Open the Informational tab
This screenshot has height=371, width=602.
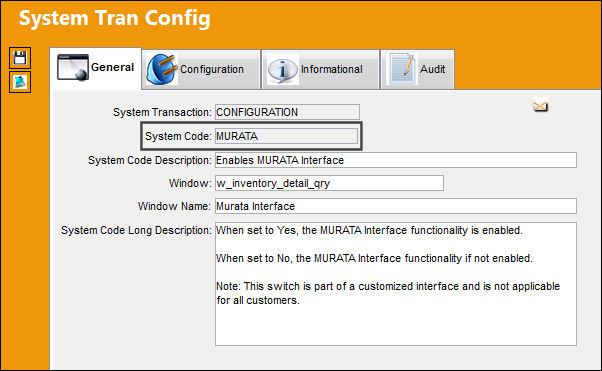point(321,70)
